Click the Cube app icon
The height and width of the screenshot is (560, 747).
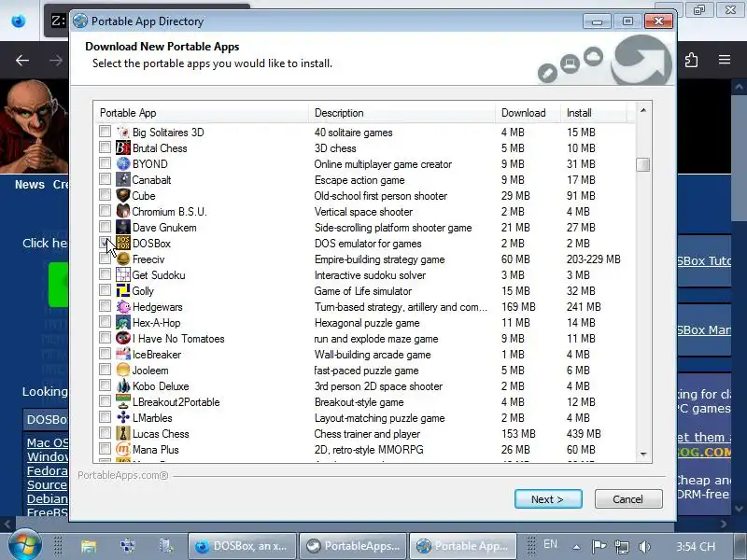(123, 195)
